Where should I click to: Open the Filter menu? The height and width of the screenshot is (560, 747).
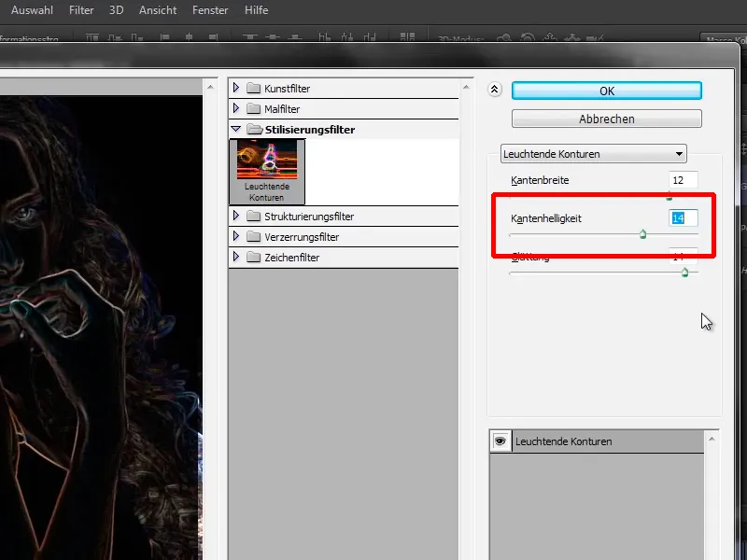tap(81, 10)
